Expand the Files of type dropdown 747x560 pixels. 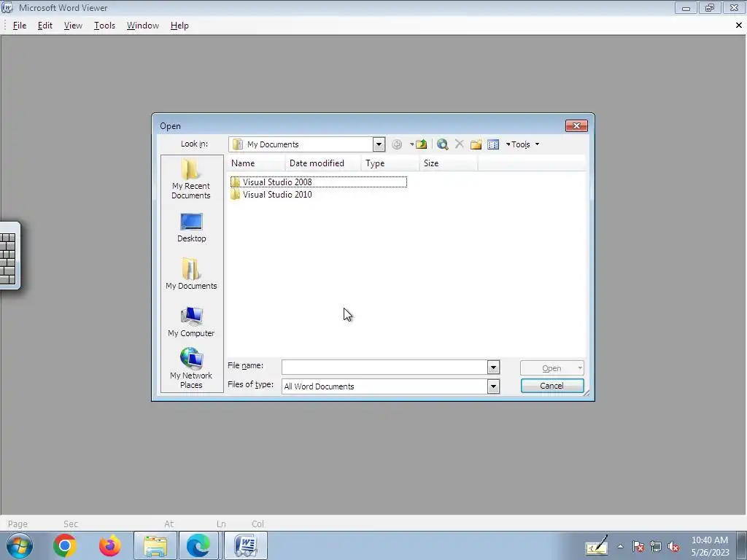493,386
